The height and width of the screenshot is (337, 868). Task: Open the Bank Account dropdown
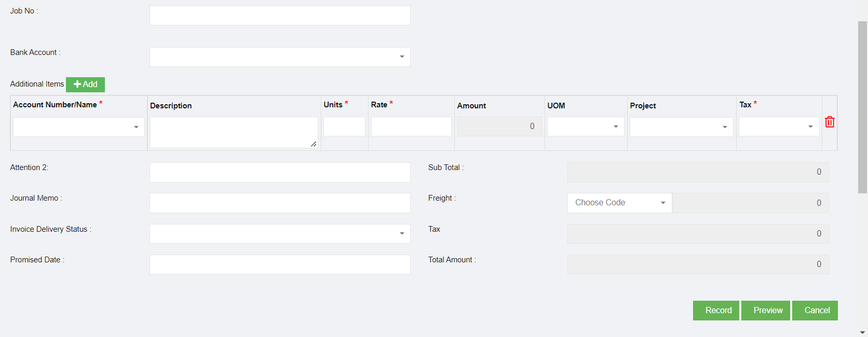[280, 57]
